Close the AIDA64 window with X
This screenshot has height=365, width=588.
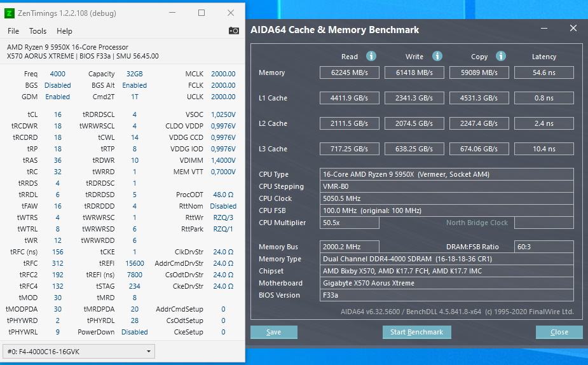[573, 28]
